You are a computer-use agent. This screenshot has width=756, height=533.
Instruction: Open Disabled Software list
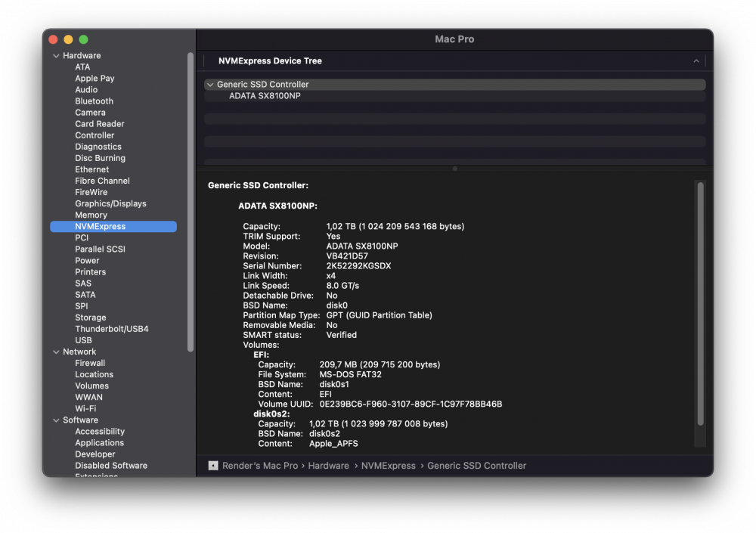111,466
